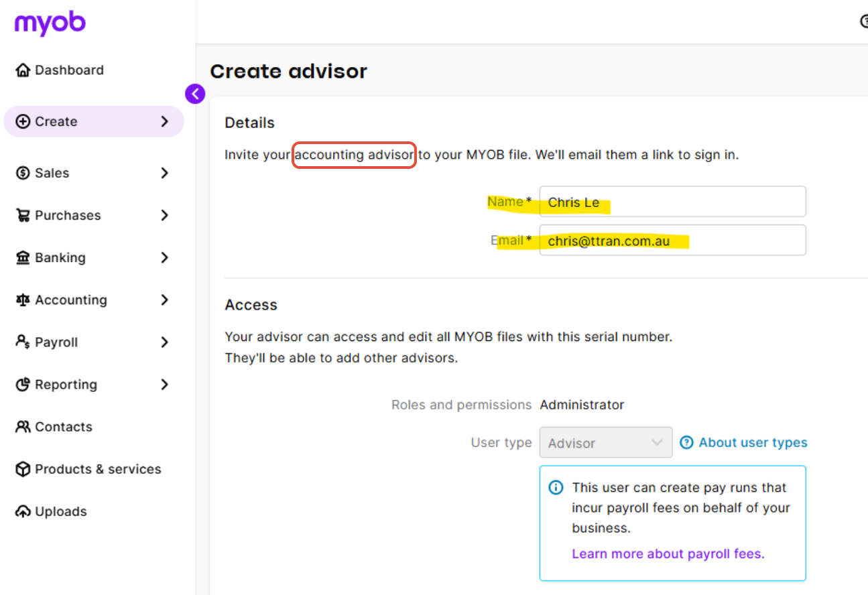Click the Products & services box icon
This screenshot has height=595, width=868.
[23, 469]
